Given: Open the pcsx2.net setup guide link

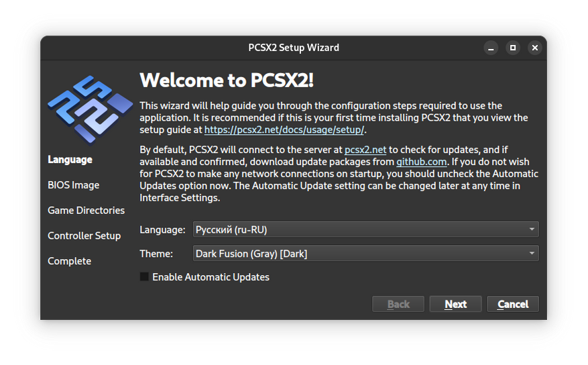Looking at the screenshot, I should click(x=284, y=129).
